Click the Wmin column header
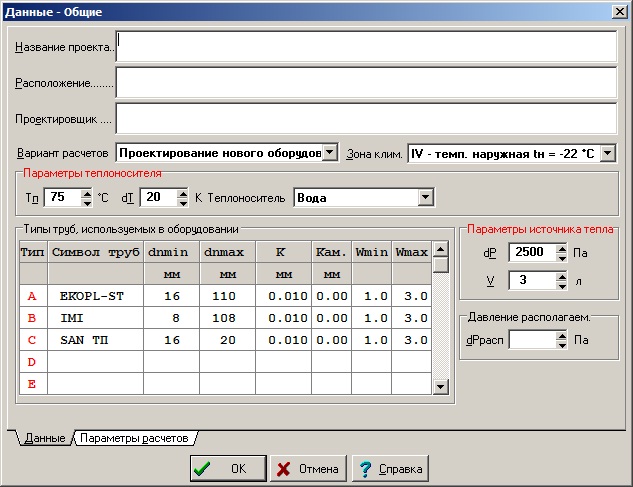Screen dimensions: 633x487 371,252
